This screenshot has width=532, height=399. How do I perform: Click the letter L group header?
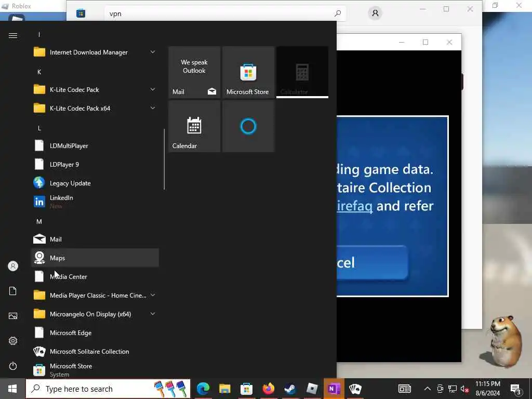tap(39, 128)
